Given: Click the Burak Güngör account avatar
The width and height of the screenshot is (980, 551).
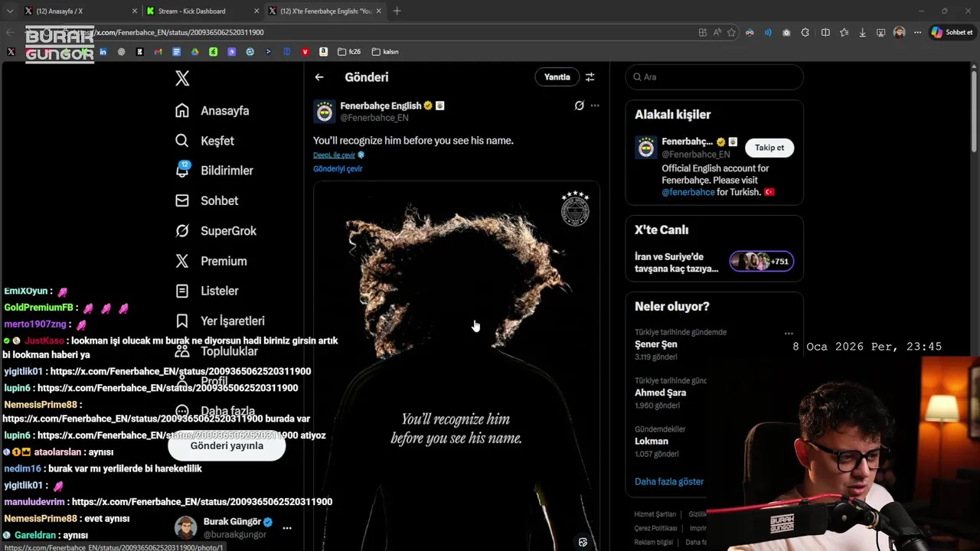Looking at the screenshot, I should point(185,528).
